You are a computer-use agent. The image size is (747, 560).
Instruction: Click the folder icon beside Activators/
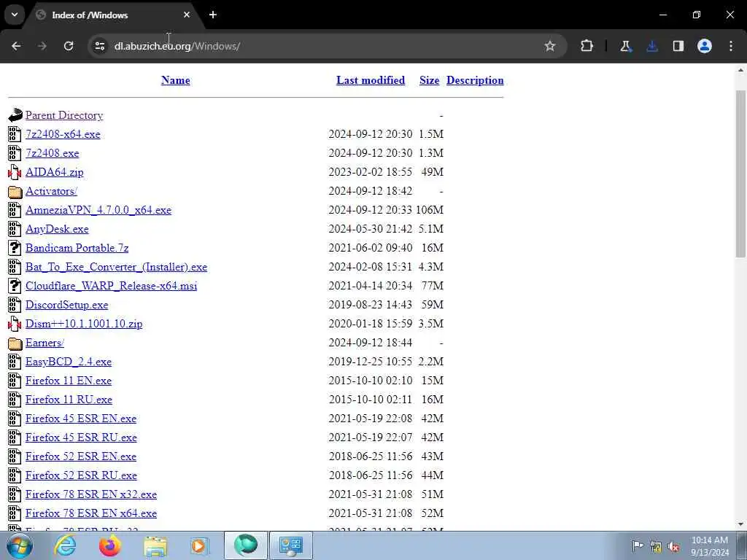(x=15, y=192)
